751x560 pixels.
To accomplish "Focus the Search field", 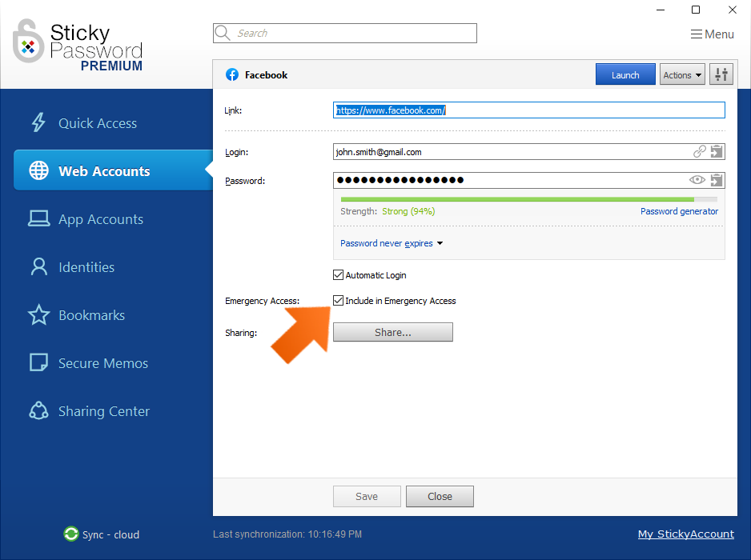I will tap(345, 33).
